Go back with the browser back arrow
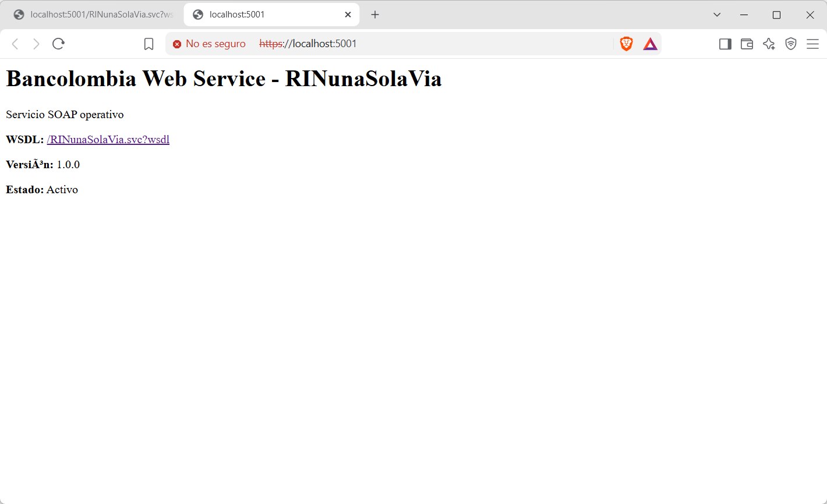This screenshot has height=504, width=827. click(16, 44)
